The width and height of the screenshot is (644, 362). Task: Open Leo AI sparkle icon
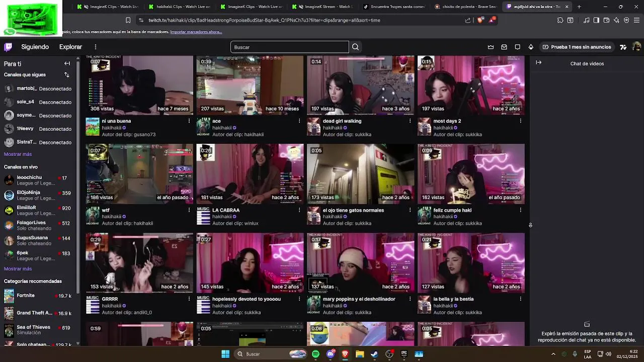[x=616, y=20]
